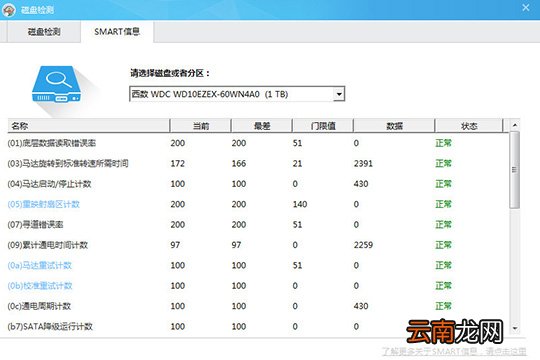The image size is (540, 360).
Task: Select the (01)底层数据读取错误率 row
Action: [258, 143]
